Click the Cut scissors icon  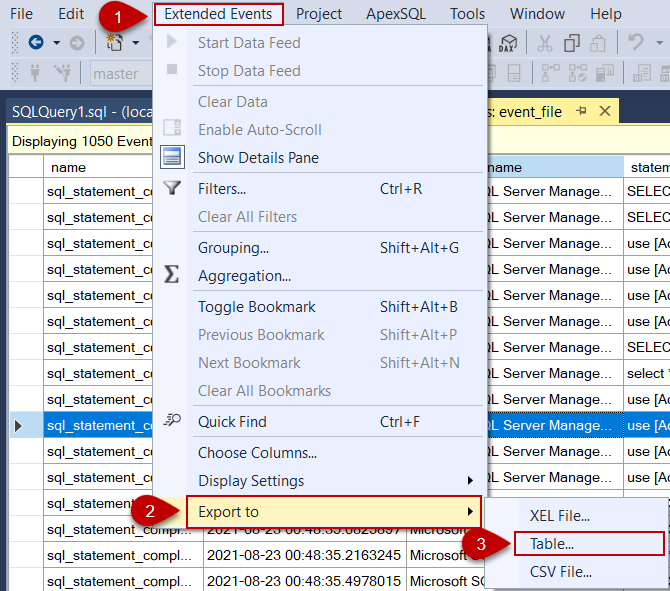(544, 43)
